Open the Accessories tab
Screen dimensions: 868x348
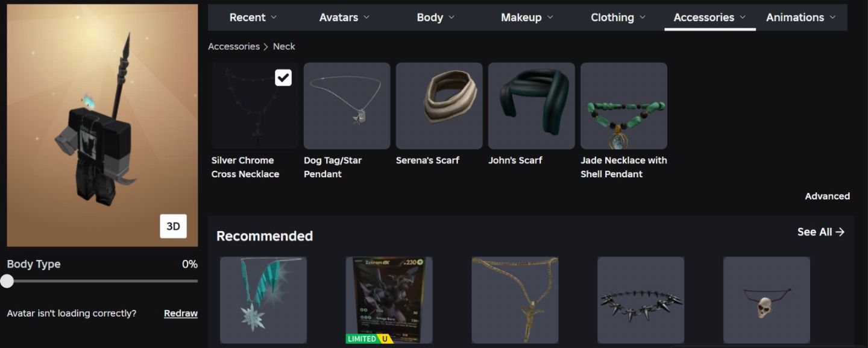point(710,17)
